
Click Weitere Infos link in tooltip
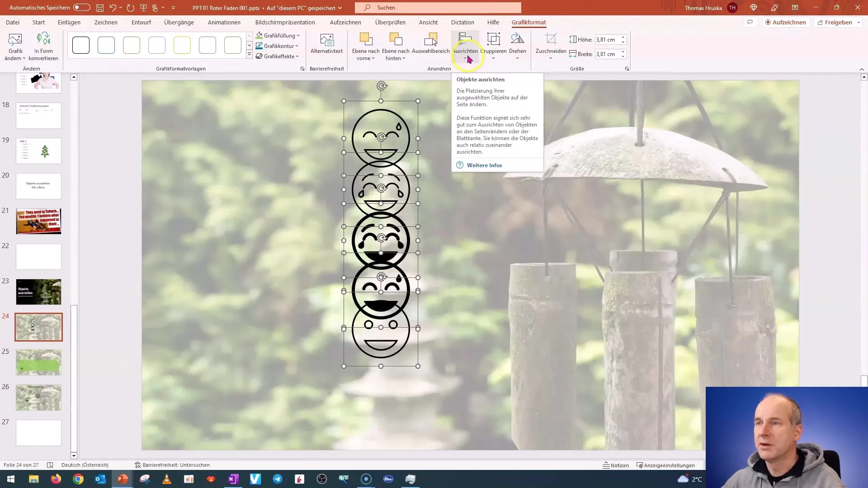click(484, 165)
